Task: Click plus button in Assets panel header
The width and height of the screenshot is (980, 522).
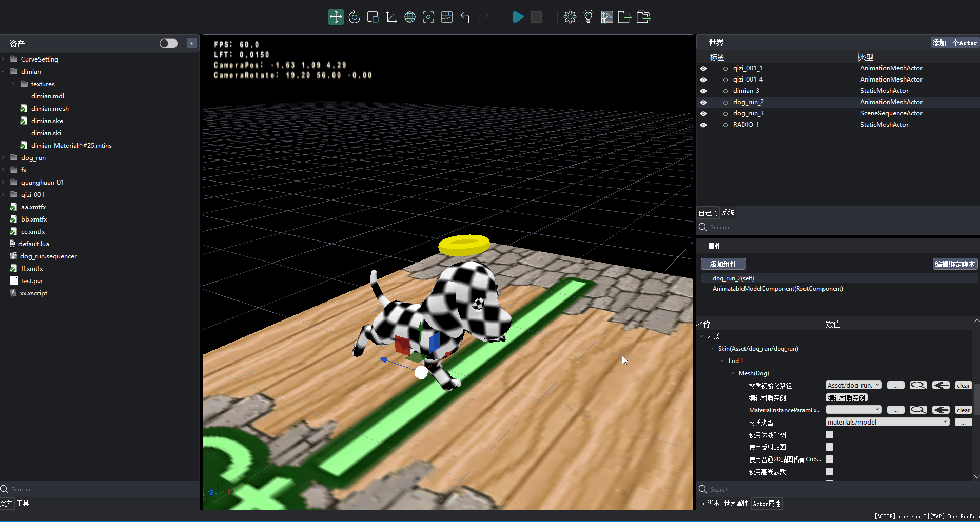Action: pyautogui.click(x=192, y=43)
